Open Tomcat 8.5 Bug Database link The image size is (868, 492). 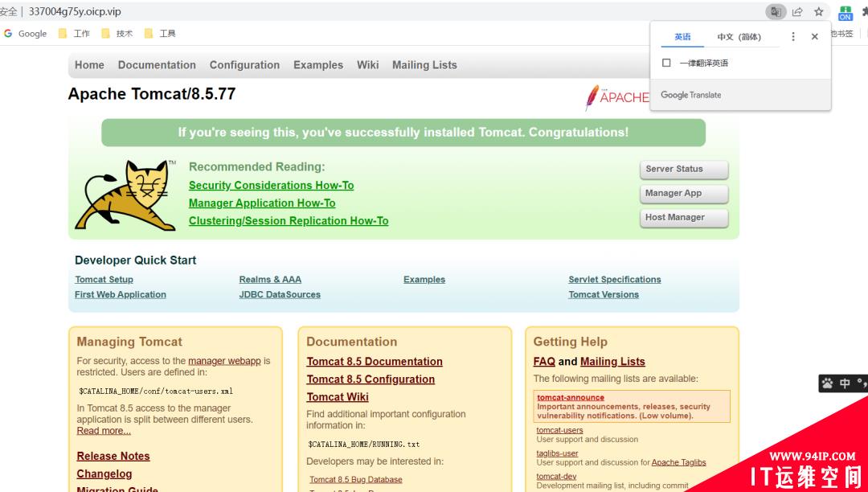coord(355,479)
